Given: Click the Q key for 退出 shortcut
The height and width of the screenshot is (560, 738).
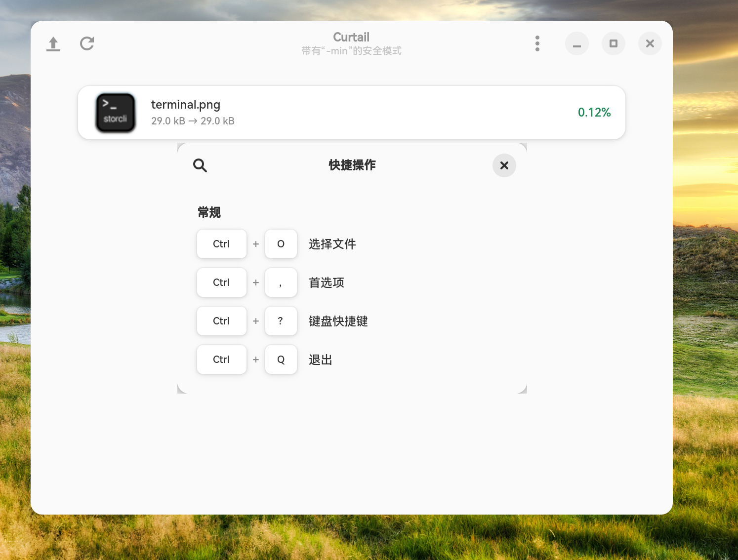Looking at the screenshot, I should (x=281, y=360).
